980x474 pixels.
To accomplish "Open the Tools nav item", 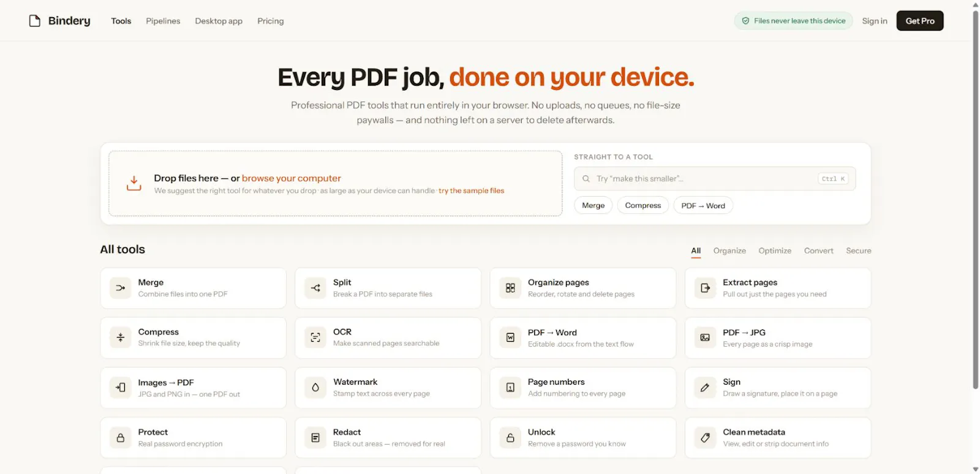I will pos(121,21).
